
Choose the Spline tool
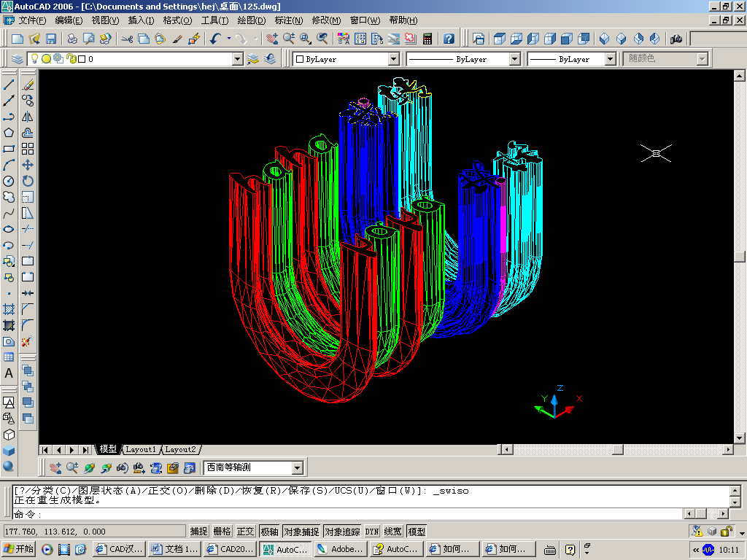point(9,214)
